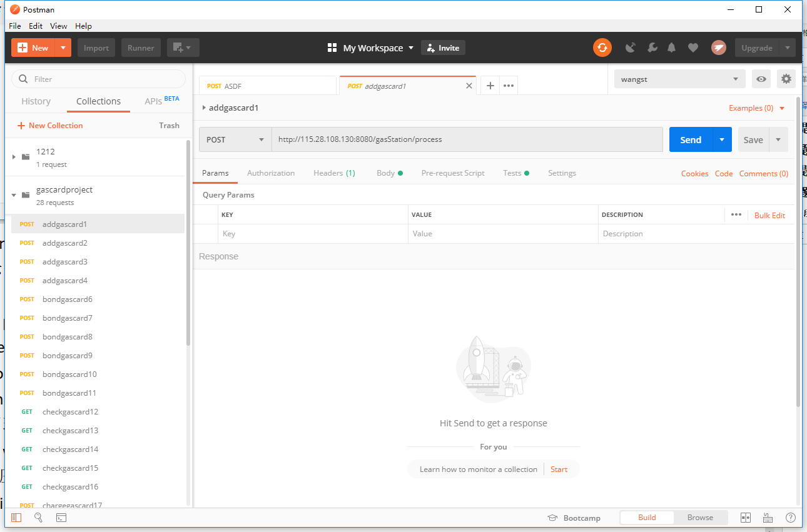Viewport: 807px width, 532px height.
Task: Open the Save button dropdown arrow
Action: point(778,139)
